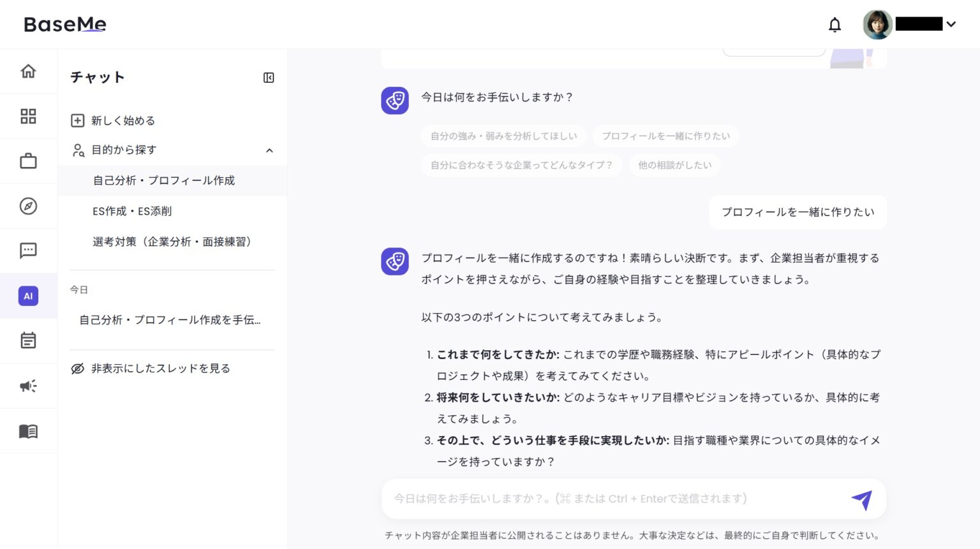The image size is (980, 549).
Task: Open the Home page from the sidebar
Action: pos(28,71)
